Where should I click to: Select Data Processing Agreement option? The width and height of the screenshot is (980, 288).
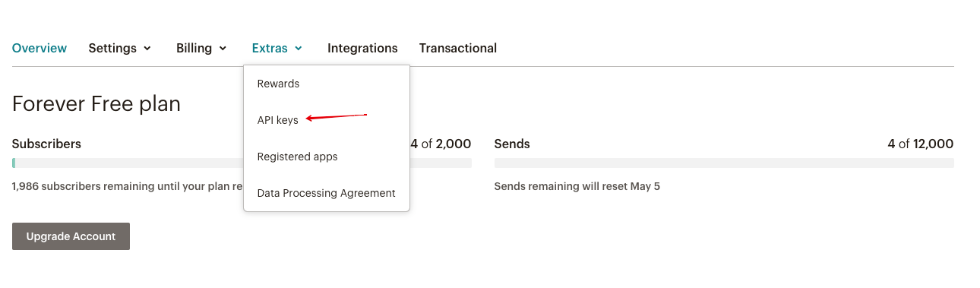pos(327,193)
